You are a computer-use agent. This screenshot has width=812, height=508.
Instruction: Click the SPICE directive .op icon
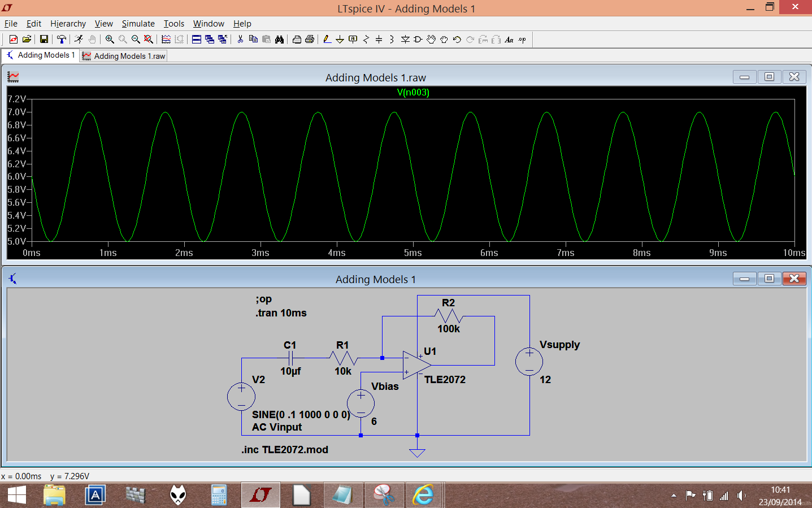click(x=522, y=39)
